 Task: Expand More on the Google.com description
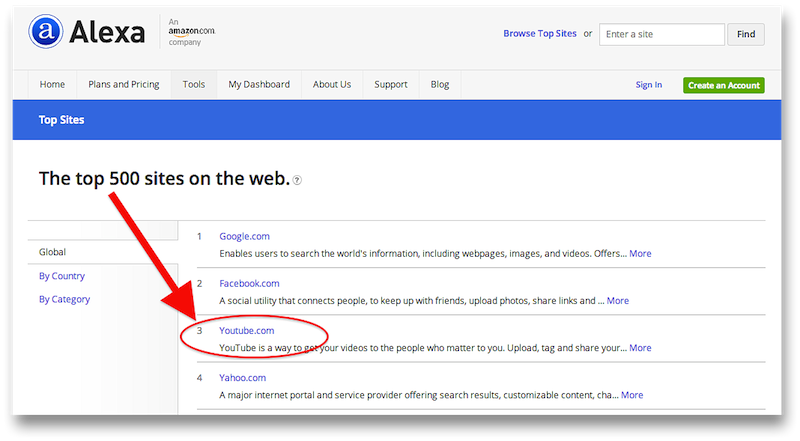point(640,254)
